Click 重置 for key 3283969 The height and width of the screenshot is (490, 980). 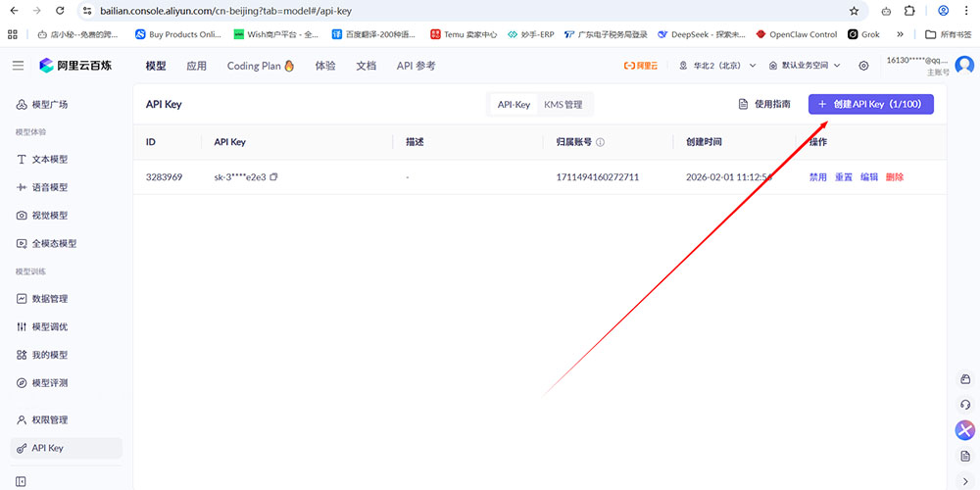tap(844, 176)
